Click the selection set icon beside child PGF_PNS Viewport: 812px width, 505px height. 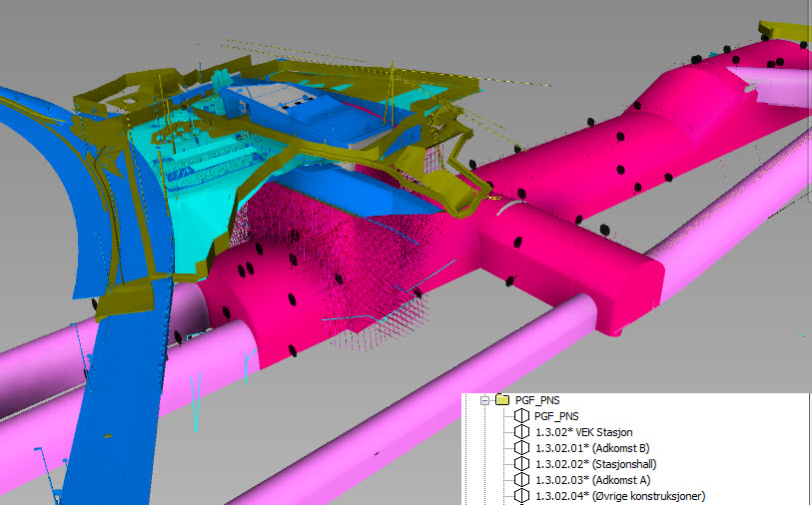[522, 416]
